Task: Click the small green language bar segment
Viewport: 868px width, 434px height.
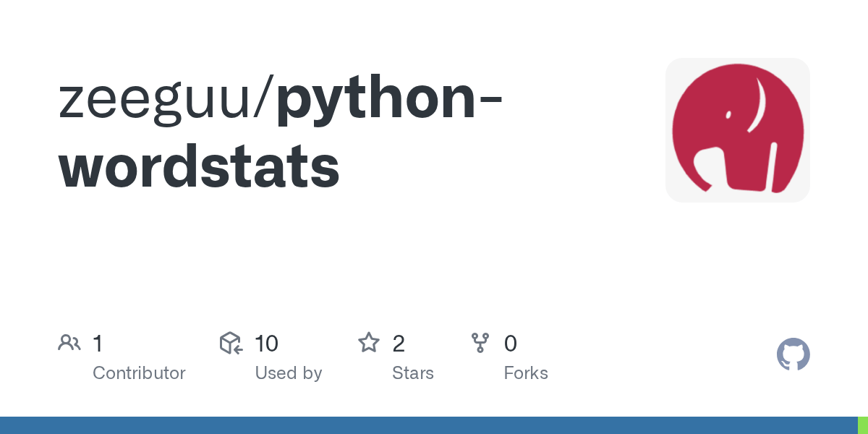Action: [x=863, y=425]
